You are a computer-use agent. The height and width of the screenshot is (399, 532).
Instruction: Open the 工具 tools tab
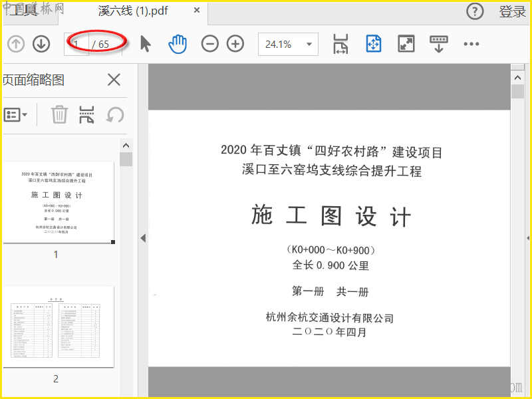(24, 11)
